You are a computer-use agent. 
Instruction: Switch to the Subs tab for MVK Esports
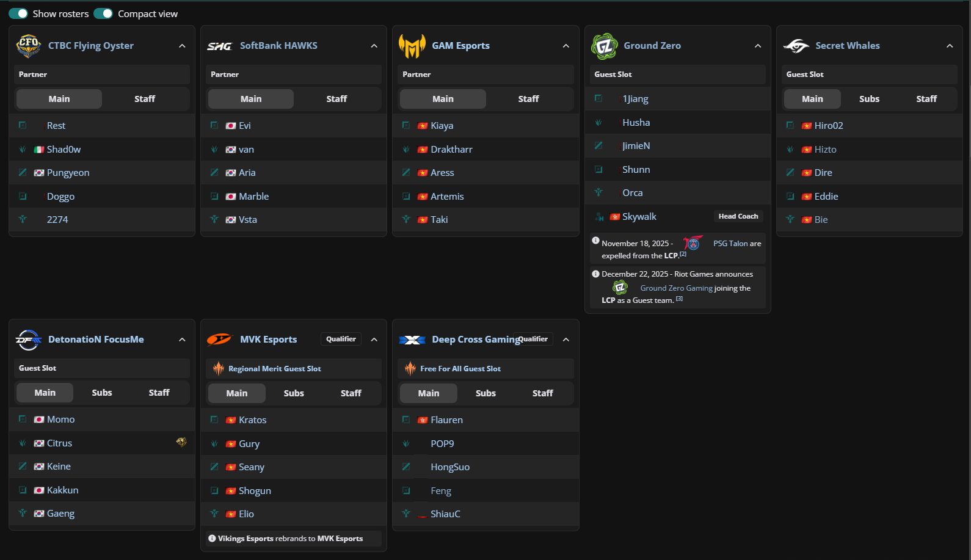coord(294,393)
